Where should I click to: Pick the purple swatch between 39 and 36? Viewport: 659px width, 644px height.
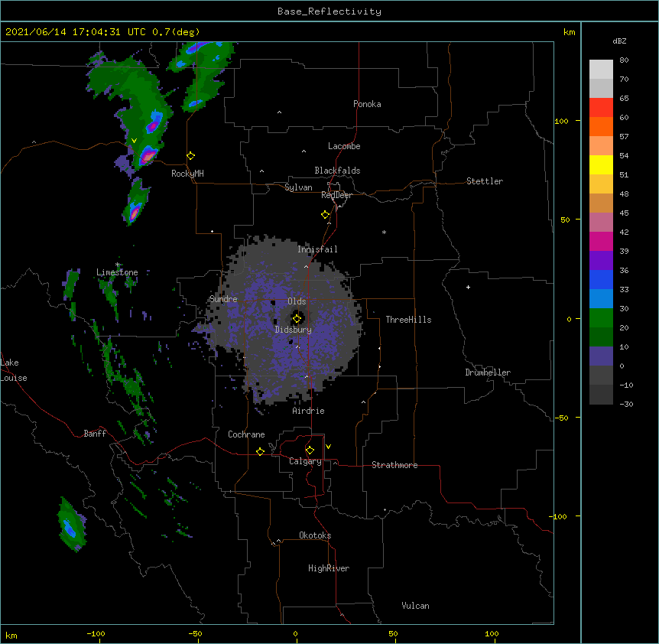[601, 261]
